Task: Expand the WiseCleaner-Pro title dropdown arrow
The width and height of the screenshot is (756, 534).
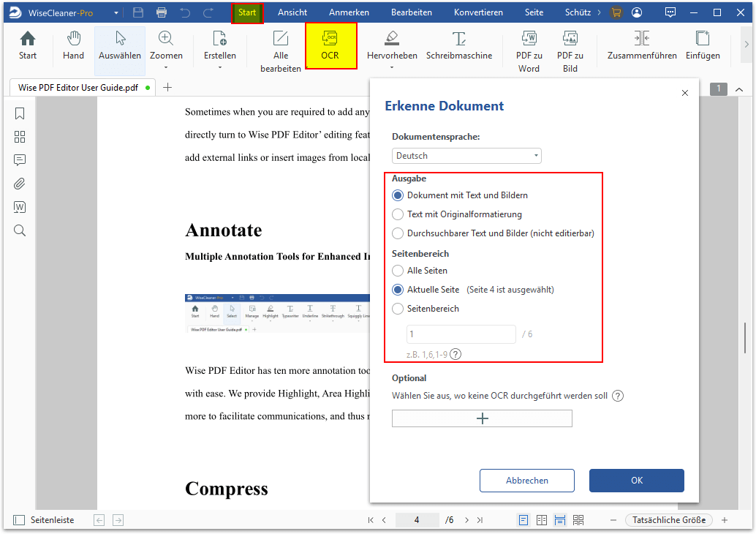Action: click(x=116, y=13)
